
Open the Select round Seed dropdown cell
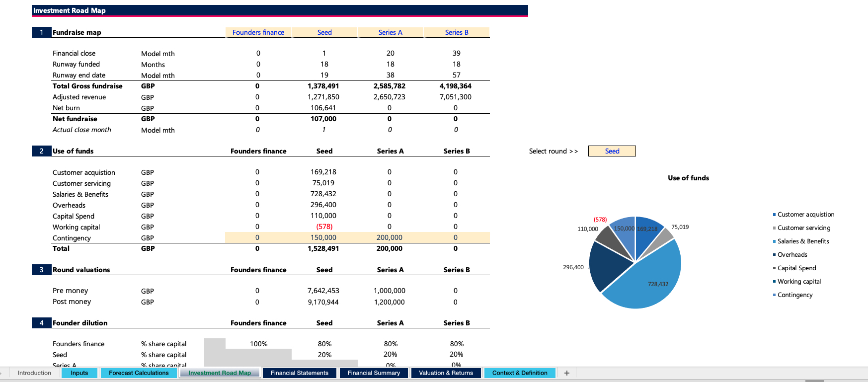coord(612,151)
